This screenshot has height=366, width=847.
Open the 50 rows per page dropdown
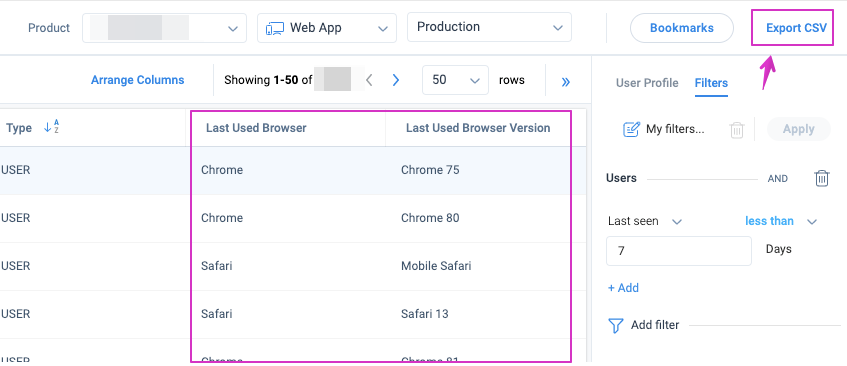(455, 80)
